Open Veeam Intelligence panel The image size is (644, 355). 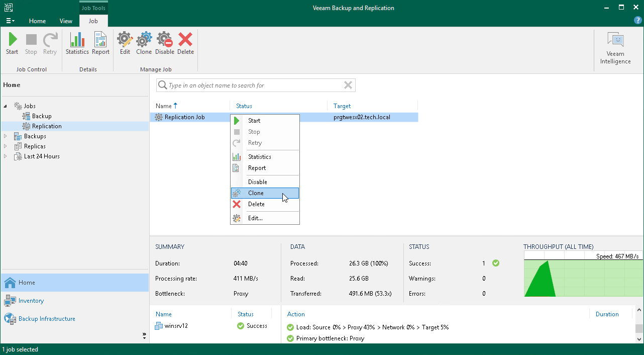coord(615,49)
